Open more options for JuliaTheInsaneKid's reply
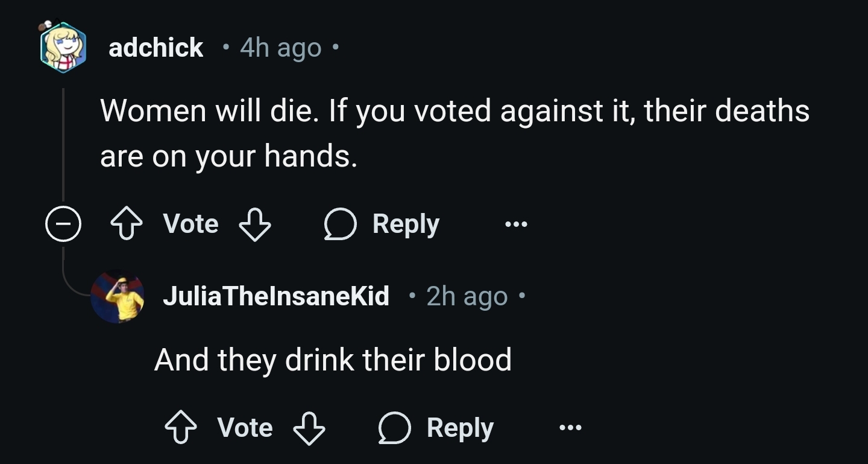Screen dimensions: 868x464 click(570, 428)
